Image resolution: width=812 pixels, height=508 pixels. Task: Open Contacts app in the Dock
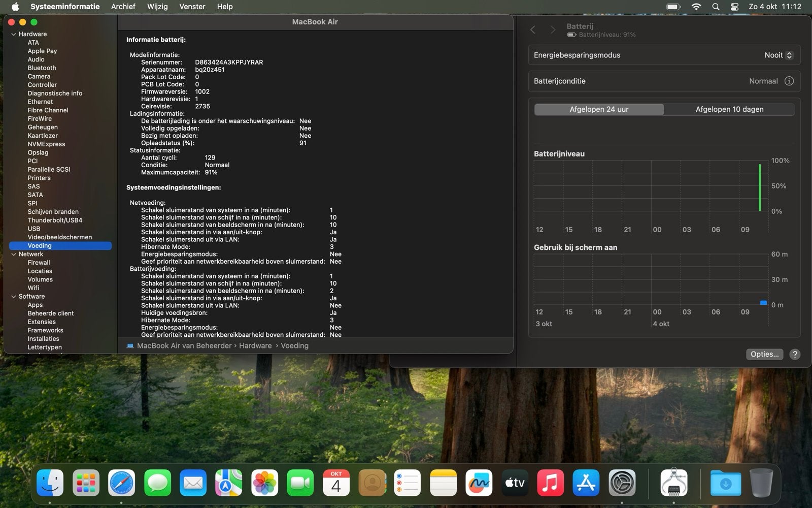[372, 483]
